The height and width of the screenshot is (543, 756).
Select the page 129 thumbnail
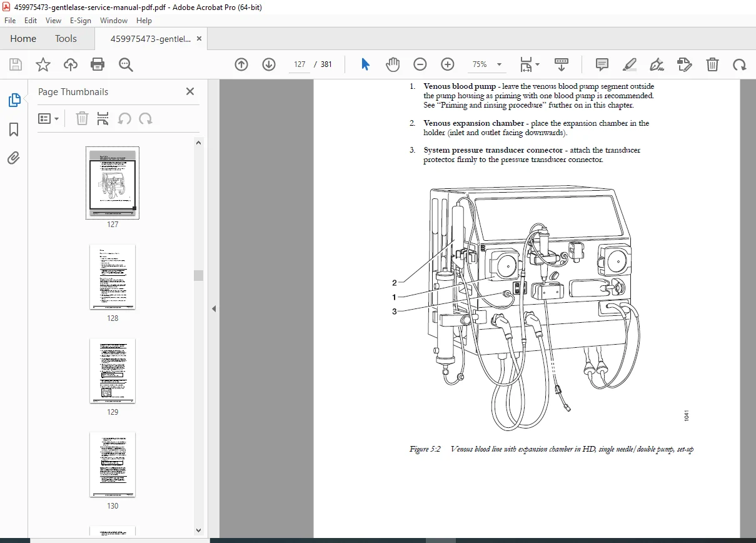point(113,370)
